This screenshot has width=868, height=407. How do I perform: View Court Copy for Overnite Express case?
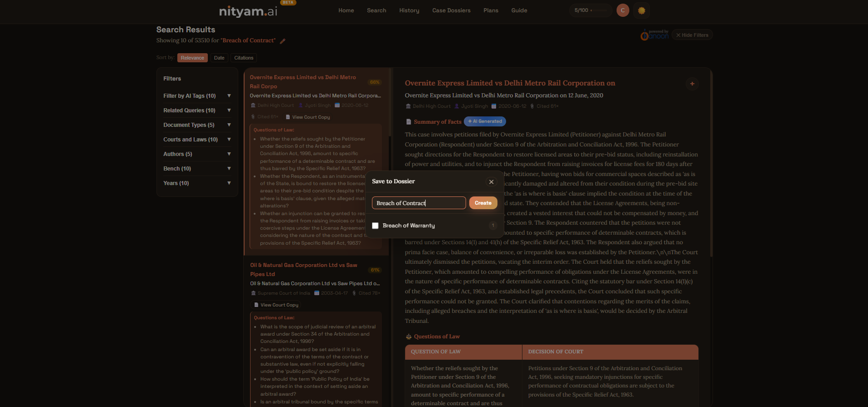(308, 117)
